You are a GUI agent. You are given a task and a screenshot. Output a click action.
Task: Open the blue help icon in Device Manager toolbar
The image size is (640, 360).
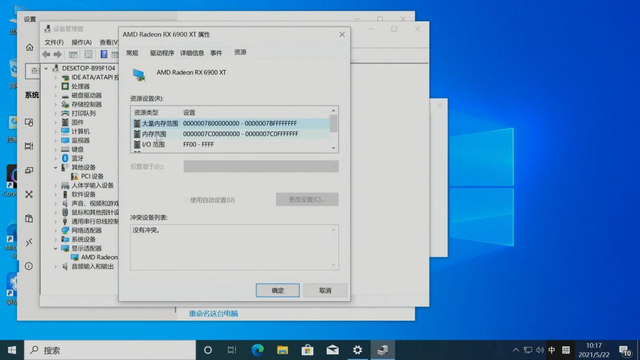(x=104, y=54)
